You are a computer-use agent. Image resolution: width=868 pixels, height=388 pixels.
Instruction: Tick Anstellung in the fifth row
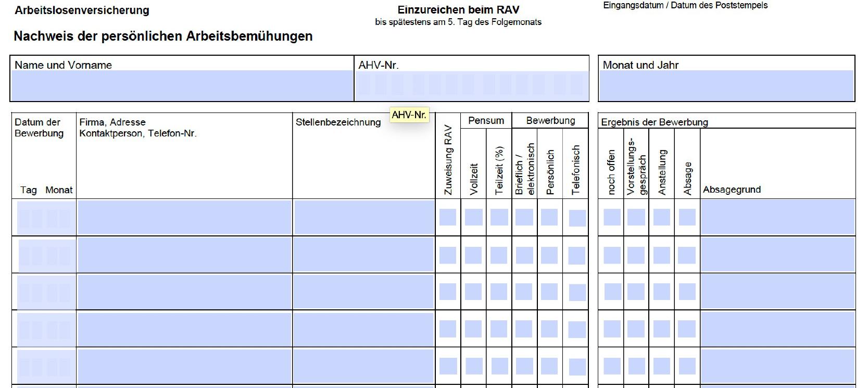click(x=662, y=366)
